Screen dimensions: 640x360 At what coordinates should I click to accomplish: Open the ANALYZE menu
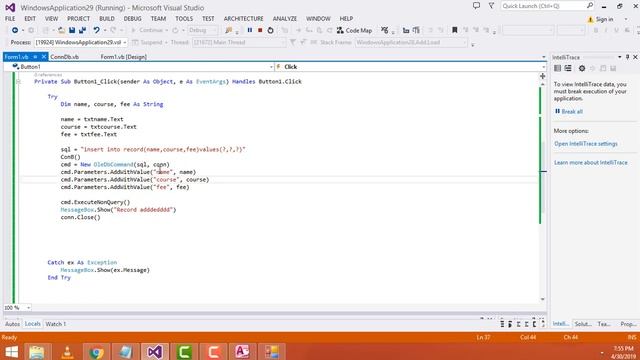pyautogui.click(x=284, y=18)
